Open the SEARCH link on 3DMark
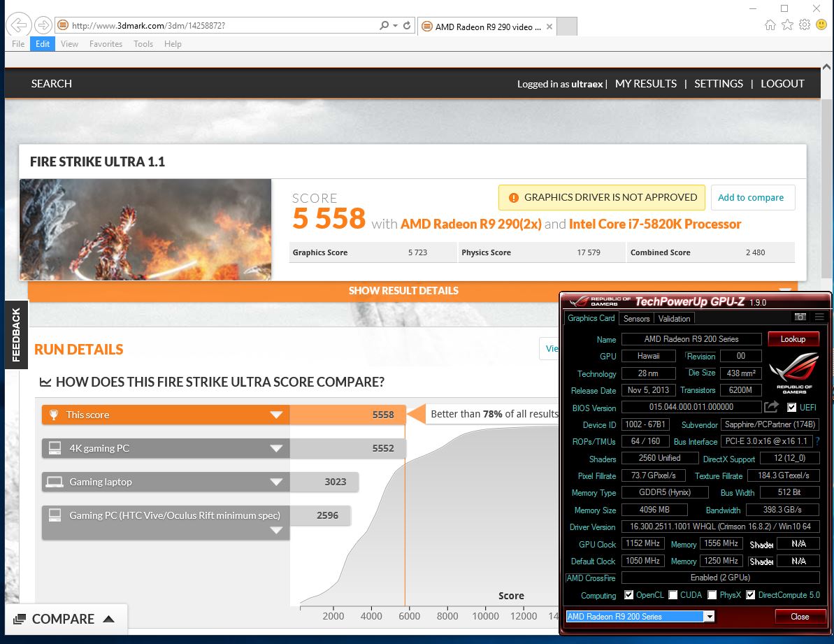The width and height of the screenshot is (834, 644). 52,83
